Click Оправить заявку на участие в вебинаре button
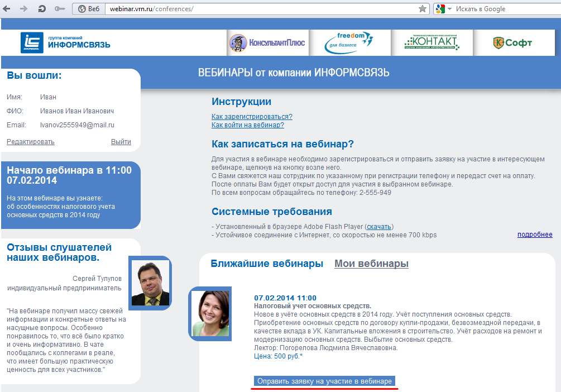 tap(324, 381)
